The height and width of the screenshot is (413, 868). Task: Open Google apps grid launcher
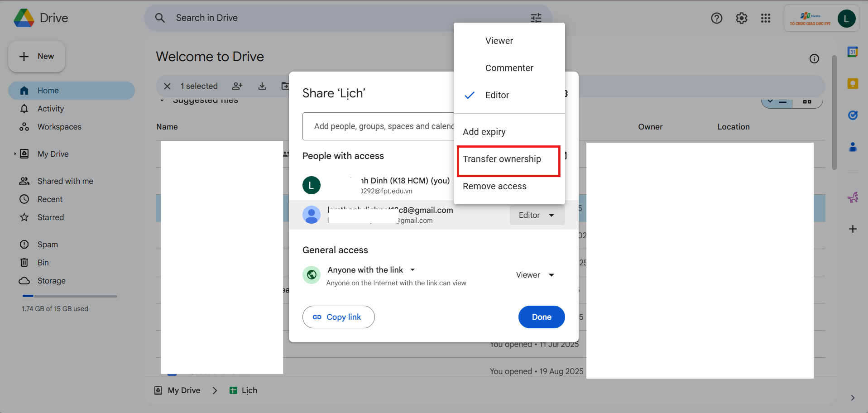[765, 18]
